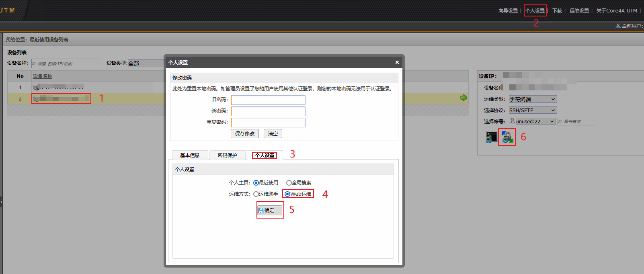Expand the SSH/SFTP protocol dropdown
The image size is (644, 274).
[x=532, y=110]
